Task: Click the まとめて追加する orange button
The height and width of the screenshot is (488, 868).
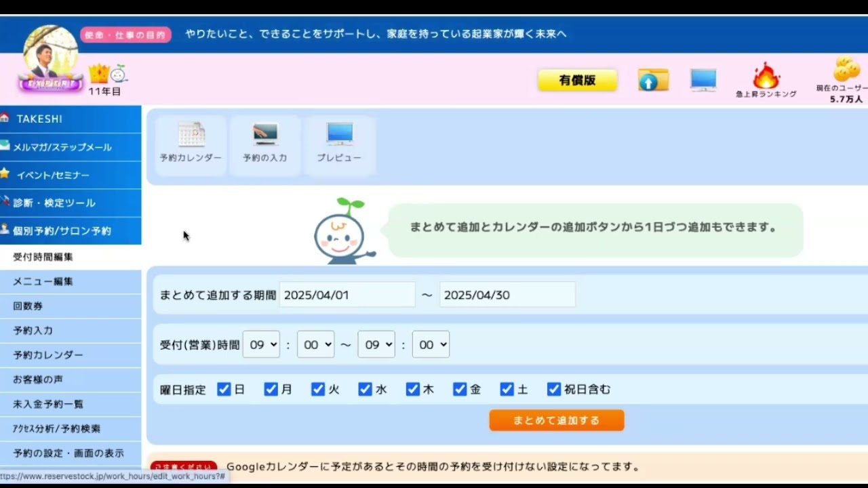Action: coord(556,420)
